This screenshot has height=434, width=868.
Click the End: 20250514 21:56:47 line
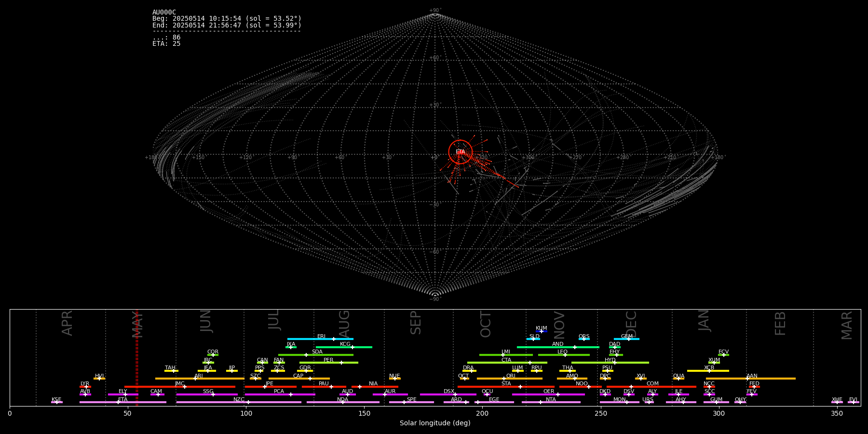coord(227,25)
